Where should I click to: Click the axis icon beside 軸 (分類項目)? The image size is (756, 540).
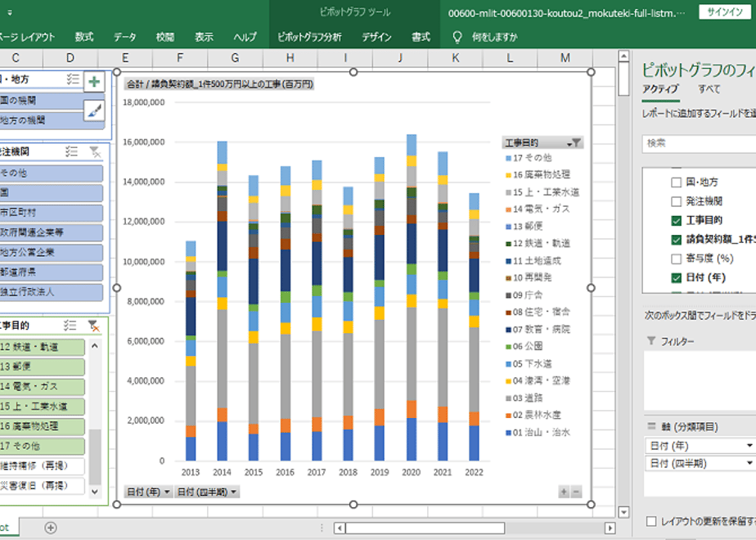pos(651,426)
